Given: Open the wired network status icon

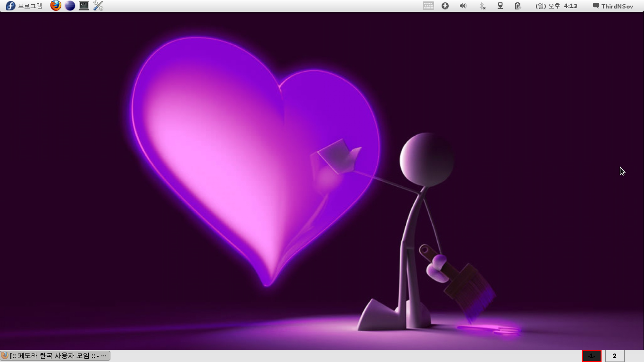Looking at the screenshot, I should coord(500,6).
